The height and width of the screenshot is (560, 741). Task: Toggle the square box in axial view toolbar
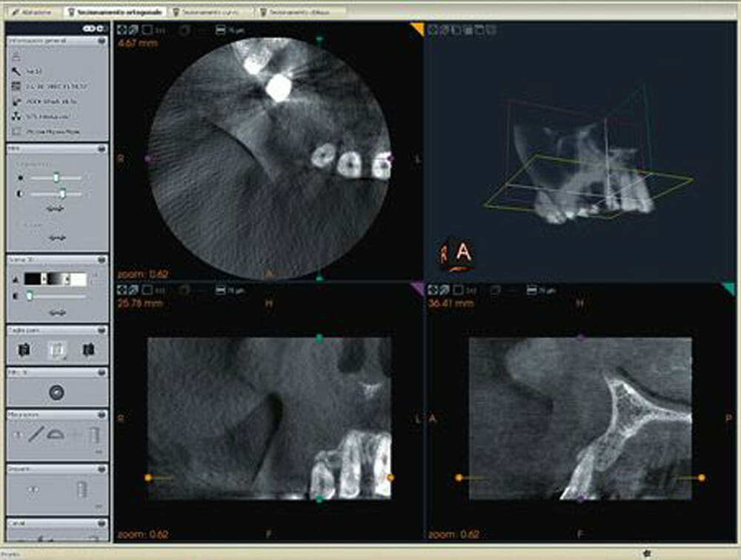coord(147,30)
